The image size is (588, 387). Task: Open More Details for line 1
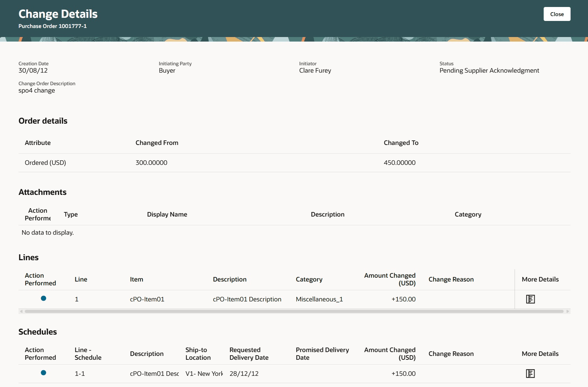coord(530,299)
